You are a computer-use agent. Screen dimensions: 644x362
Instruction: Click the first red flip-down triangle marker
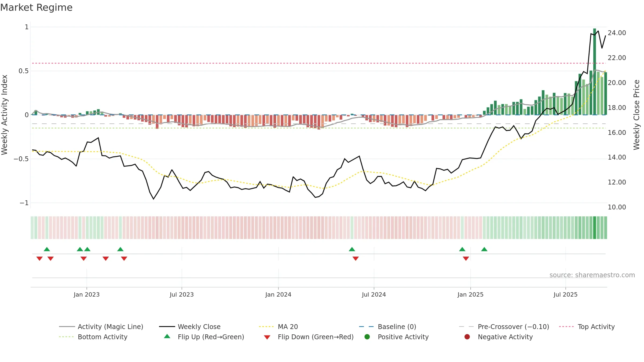(39, 258)
